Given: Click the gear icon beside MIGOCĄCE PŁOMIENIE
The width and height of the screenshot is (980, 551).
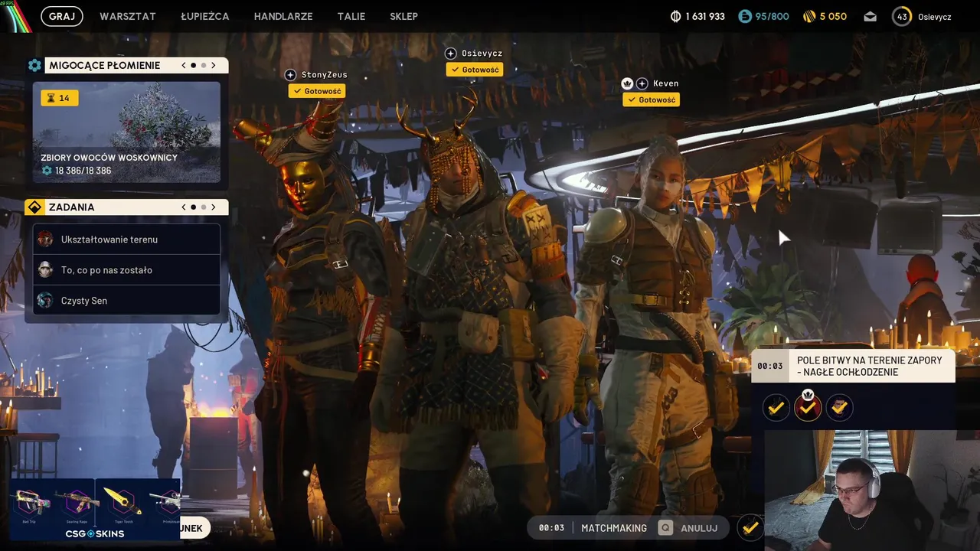Looking at the screenshot, I should coord(34,65).
